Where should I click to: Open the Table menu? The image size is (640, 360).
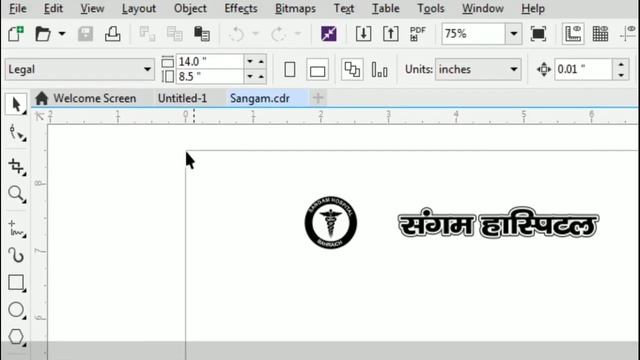(x=386, y=9)
